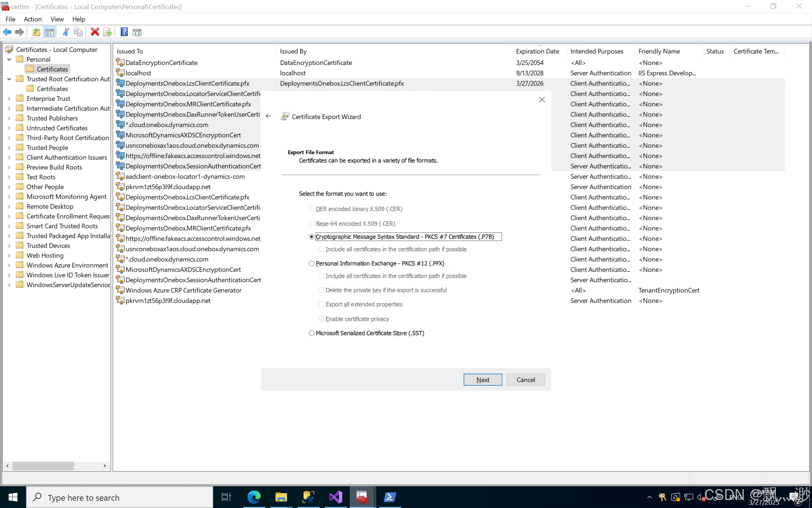Viewport: 812px width, 508px height.
Task: Click the Next button in the wizard
Action: point(482,380)
